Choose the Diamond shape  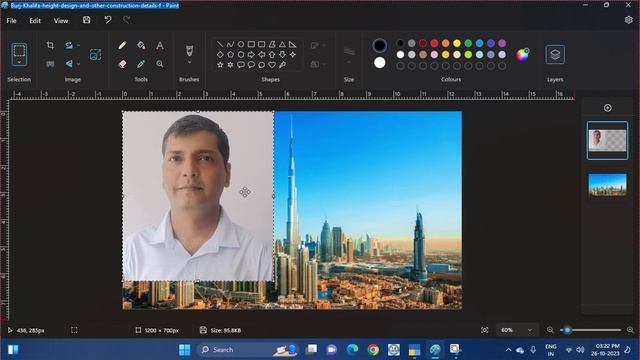(220, 54)
